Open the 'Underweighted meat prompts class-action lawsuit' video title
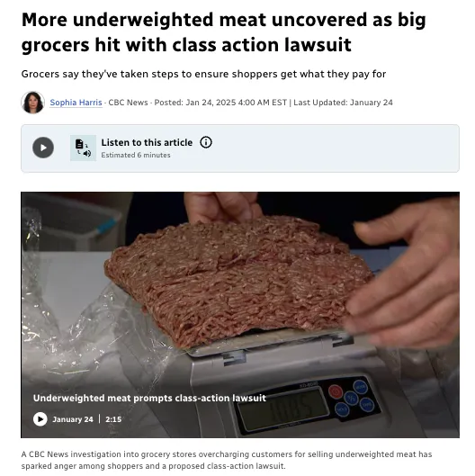Viewport: 475px width, 476px height. 149,398
